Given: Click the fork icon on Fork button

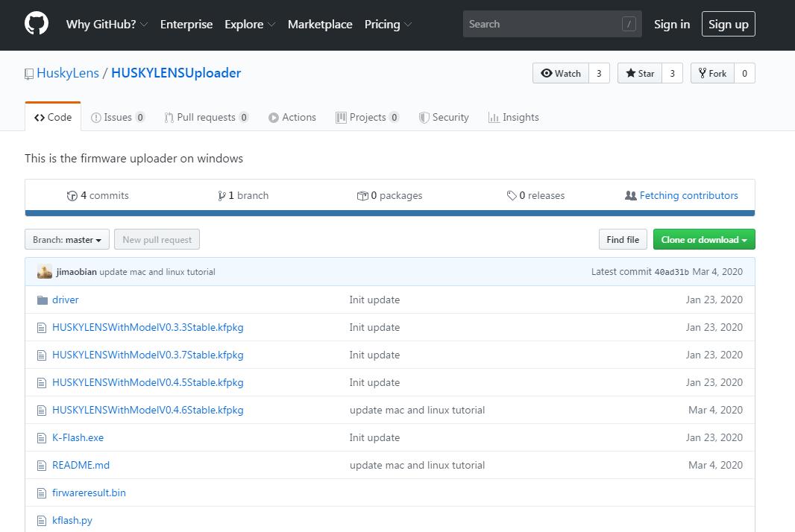Looking at the screenshot, I should pos(703,73).
